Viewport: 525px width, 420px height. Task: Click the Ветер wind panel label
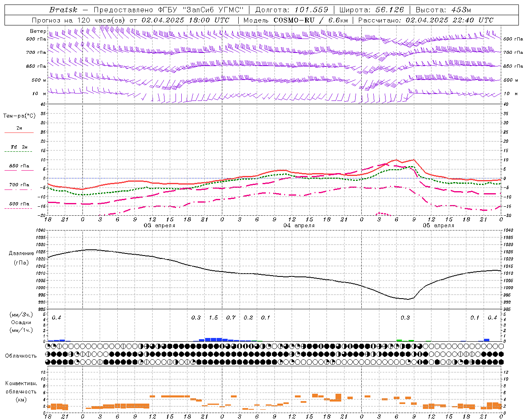pyautogui.click(x=38, y=31)
